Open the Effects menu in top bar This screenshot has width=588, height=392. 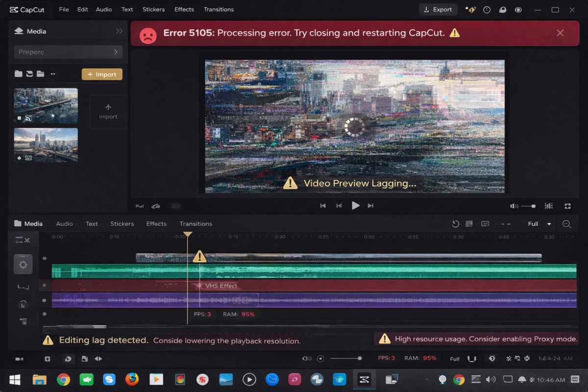(184, 9)
